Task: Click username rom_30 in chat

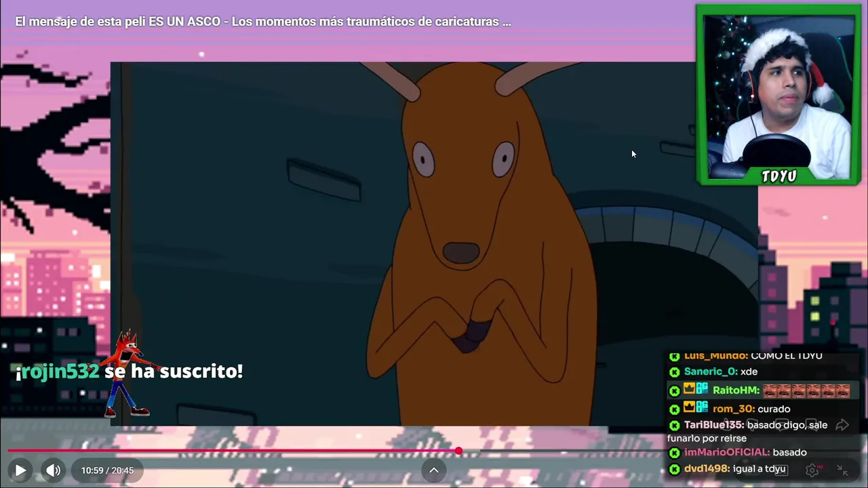Action: (733, 409)
